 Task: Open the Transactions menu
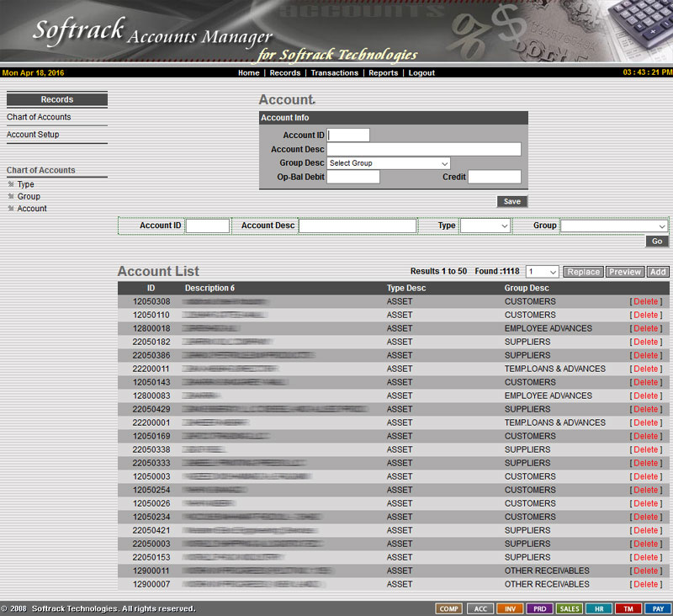[334, 73]
